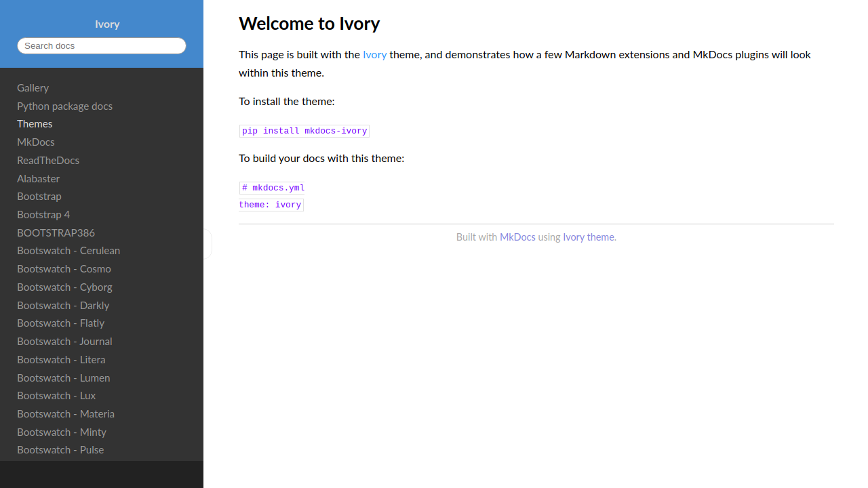The image size is (868, 488).
Task: Click the Welcome to Ivory heading
Action: (x=309, y=24)
